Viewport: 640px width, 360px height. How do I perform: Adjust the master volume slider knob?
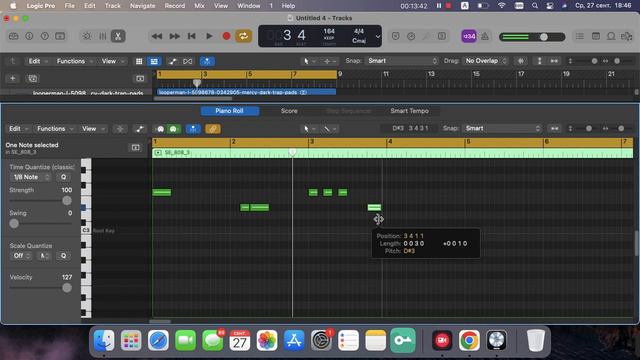544,37
